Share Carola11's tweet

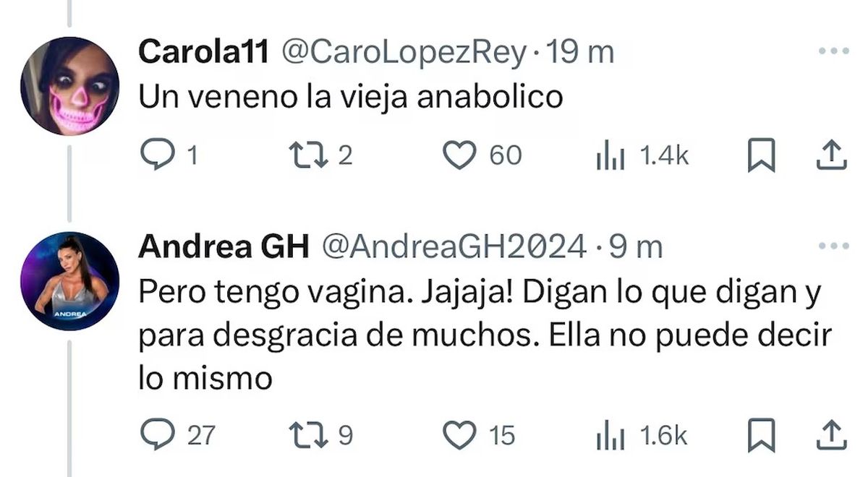click(831, 156)
